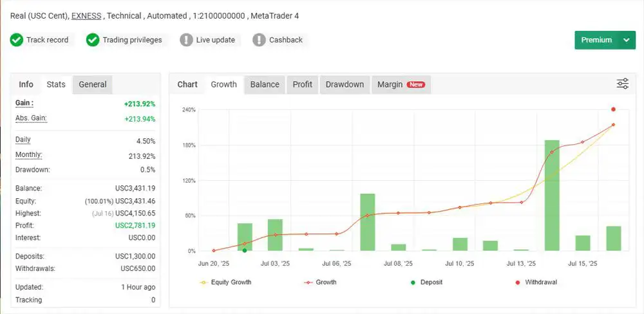
Task: Open the chart settings sliders icon
Action: click(x=622, y=84)
